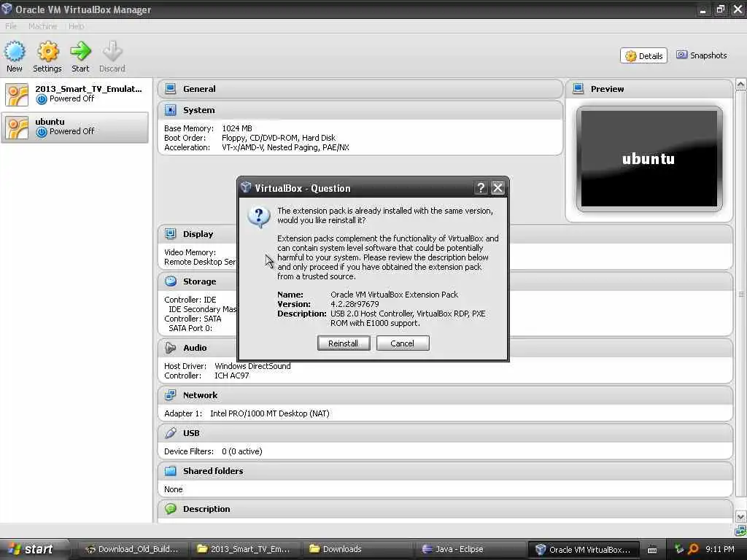Collapse the Network section header

[445, 395]
